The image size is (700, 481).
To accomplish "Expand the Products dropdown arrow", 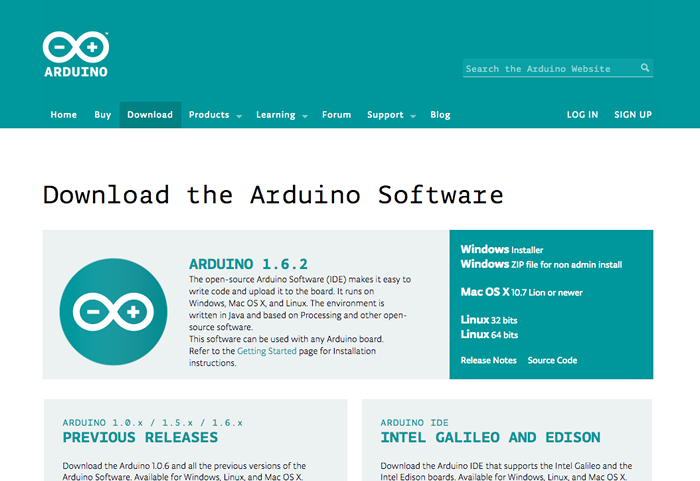I will (x=239, y=116).
